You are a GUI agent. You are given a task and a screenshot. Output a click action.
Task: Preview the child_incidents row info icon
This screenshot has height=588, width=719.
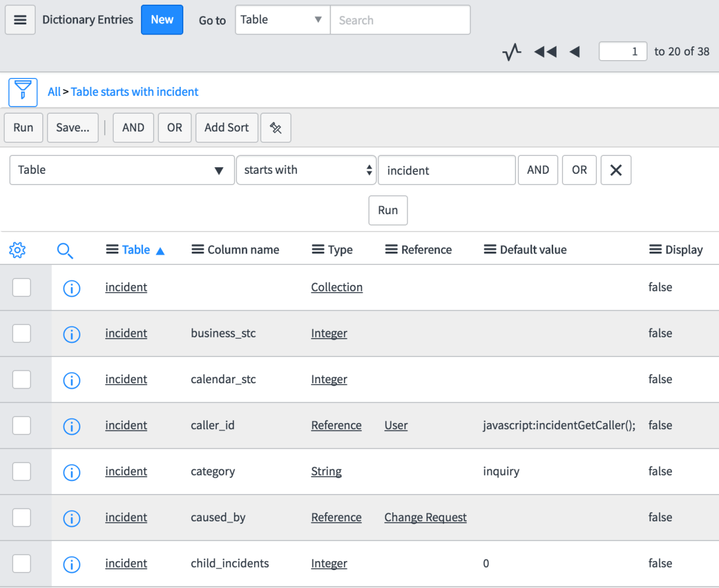click(71, 564)
